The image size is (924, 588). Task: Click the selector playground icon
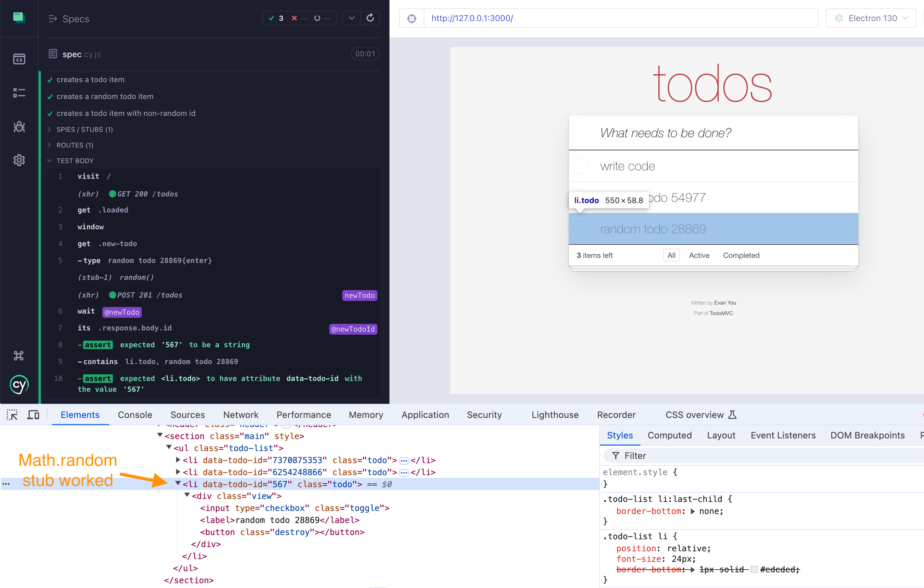click(x=411, y=17)
